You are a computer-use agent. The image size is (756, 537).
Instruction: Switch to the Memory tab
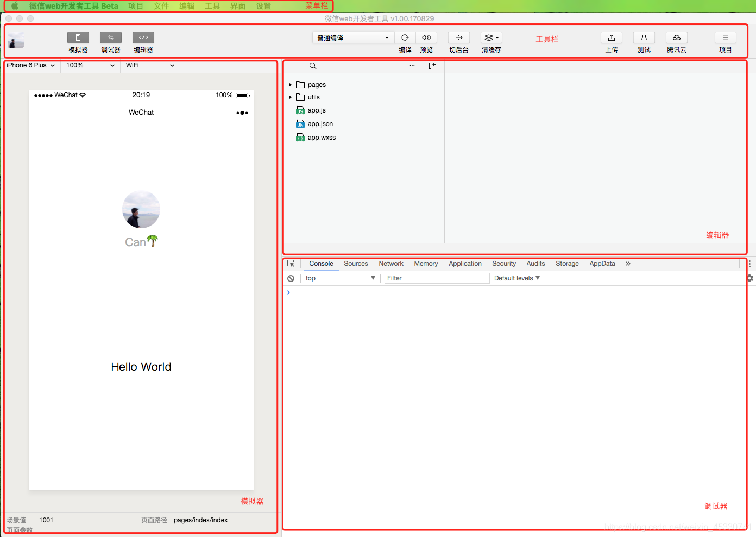point(426,264)
